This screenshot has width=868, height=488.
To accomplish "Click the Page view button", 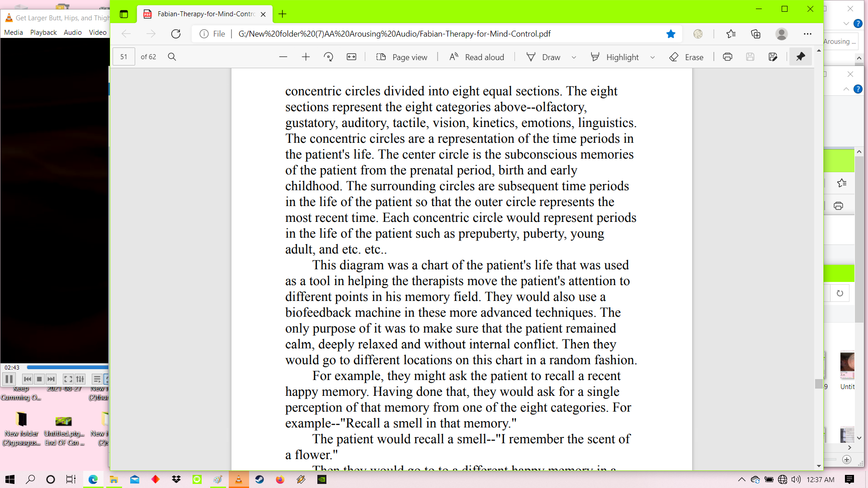I will [x=401, y=57].
